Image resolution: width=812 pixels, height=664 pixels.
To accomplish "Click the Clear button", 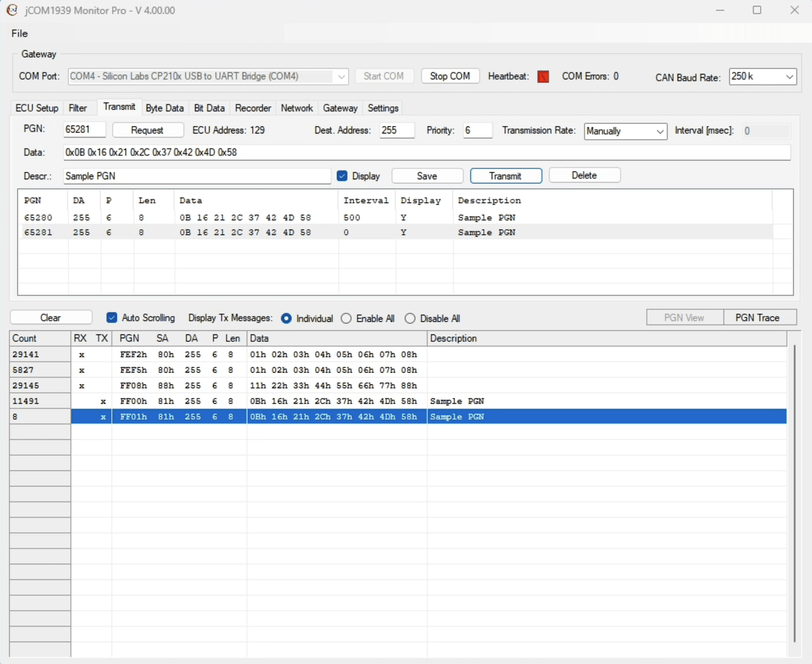I will click(x=51, y=318).
